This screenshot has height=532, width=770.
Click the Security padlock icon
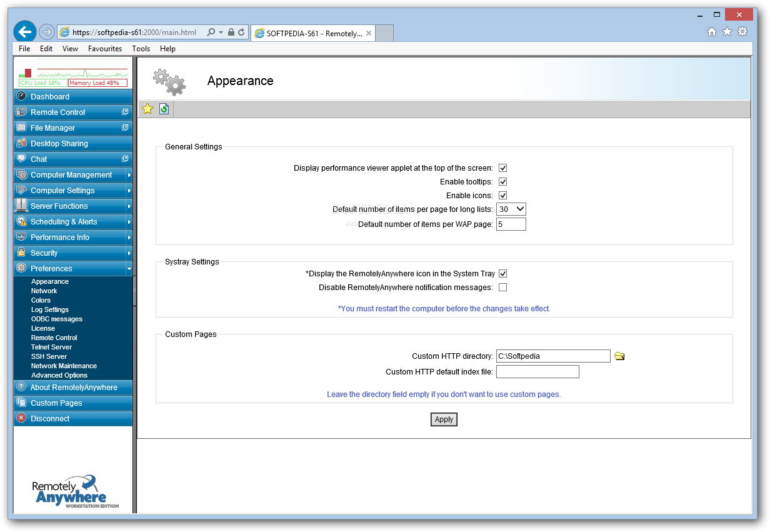coord(21,253)
